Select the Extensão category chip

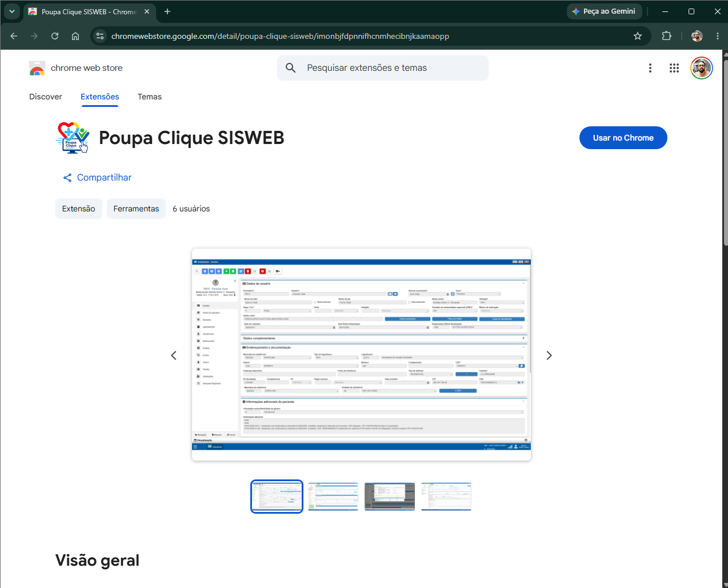point(79,209)
